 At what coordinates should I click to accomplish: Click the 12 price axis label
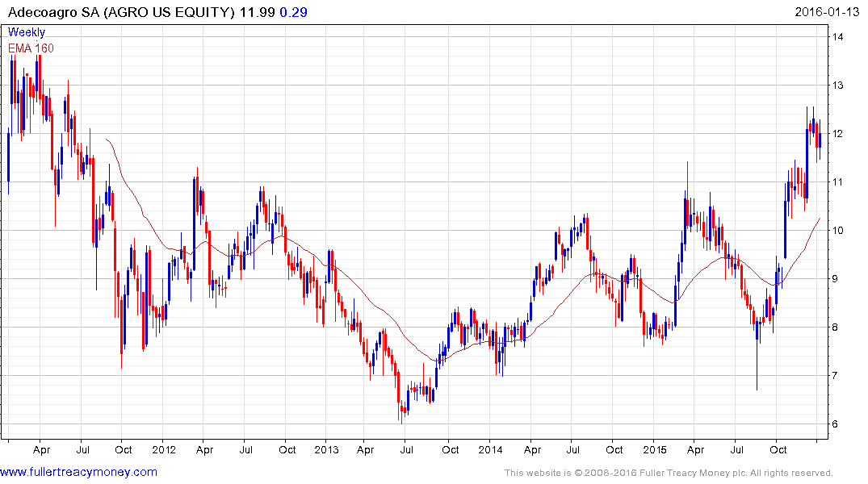point(840,134)
